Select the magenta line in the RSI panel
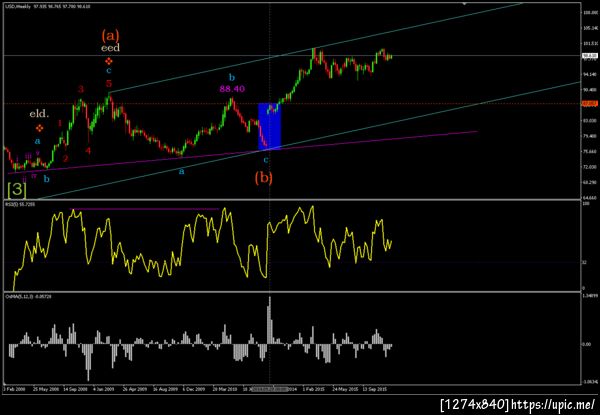The height and width of the screenshot is (415, 600). 145,209
